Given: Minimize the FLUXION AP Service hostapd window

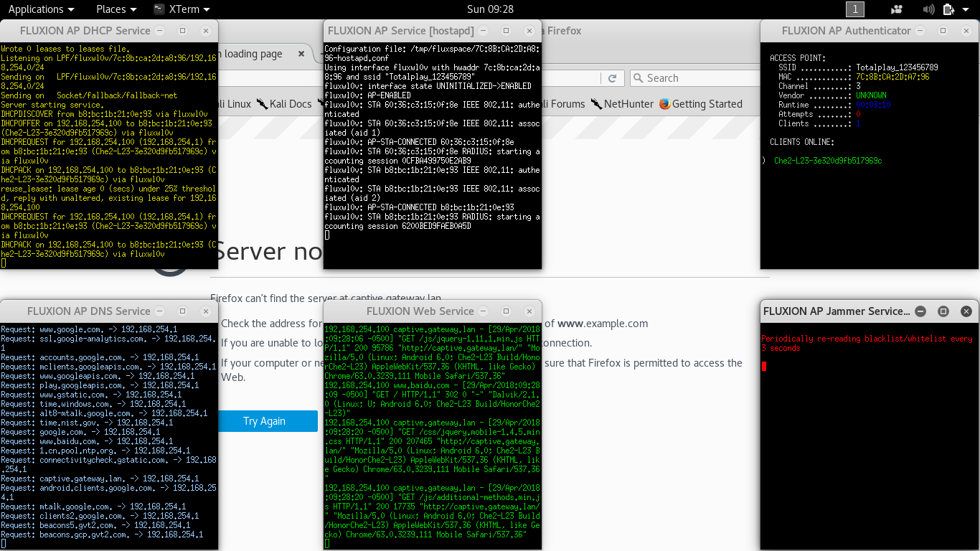Looking at the screenshot, I should pyautogui.click(x=483, y=31).
